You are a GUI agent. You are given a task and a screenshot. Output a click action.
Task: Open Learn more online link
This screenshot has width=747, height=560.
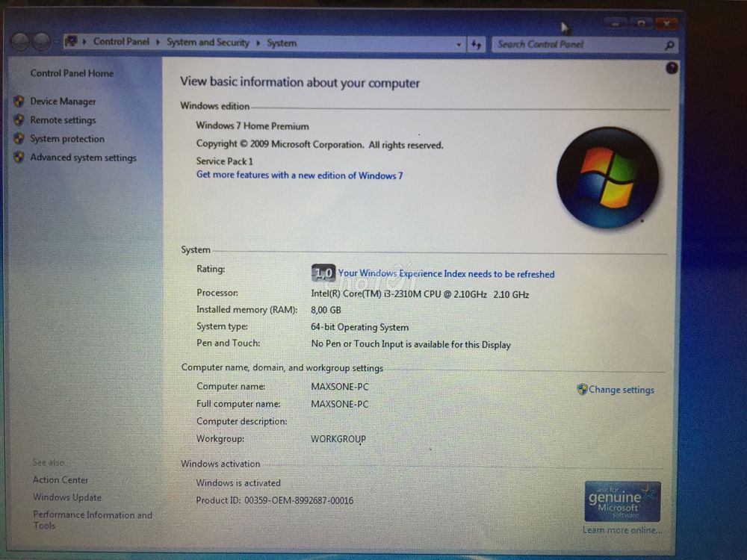(x=622, y=530)
